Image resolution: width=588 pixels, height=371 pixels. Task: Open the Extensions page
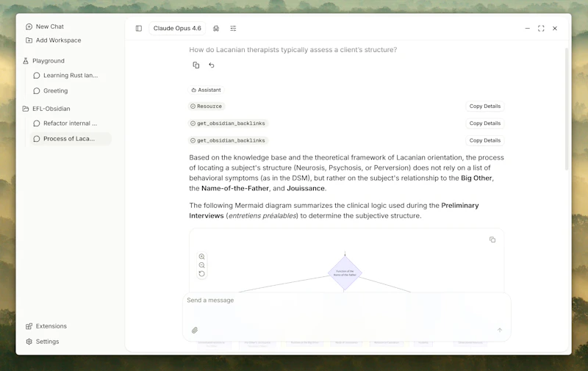tap(46, 326)
